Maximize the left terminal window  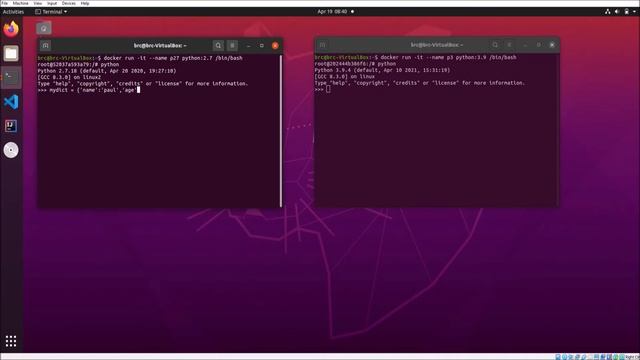tap(262, 45)
